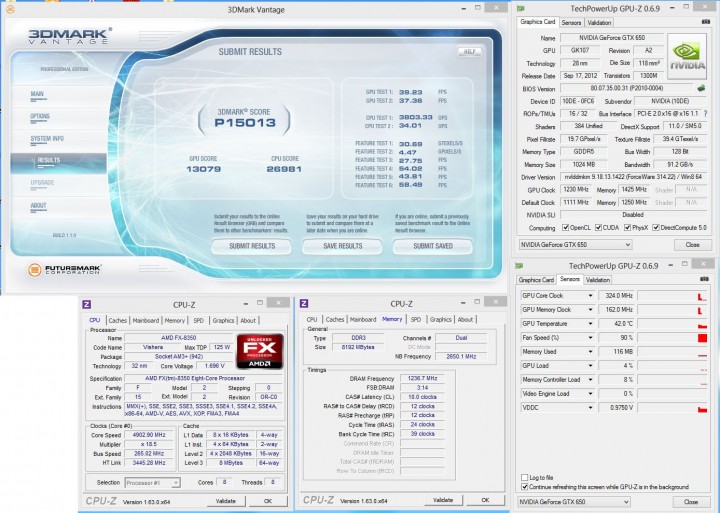
Task: Switch to the Sensors tab in the top GPU-Z window
Action: (x=571, y=23)
